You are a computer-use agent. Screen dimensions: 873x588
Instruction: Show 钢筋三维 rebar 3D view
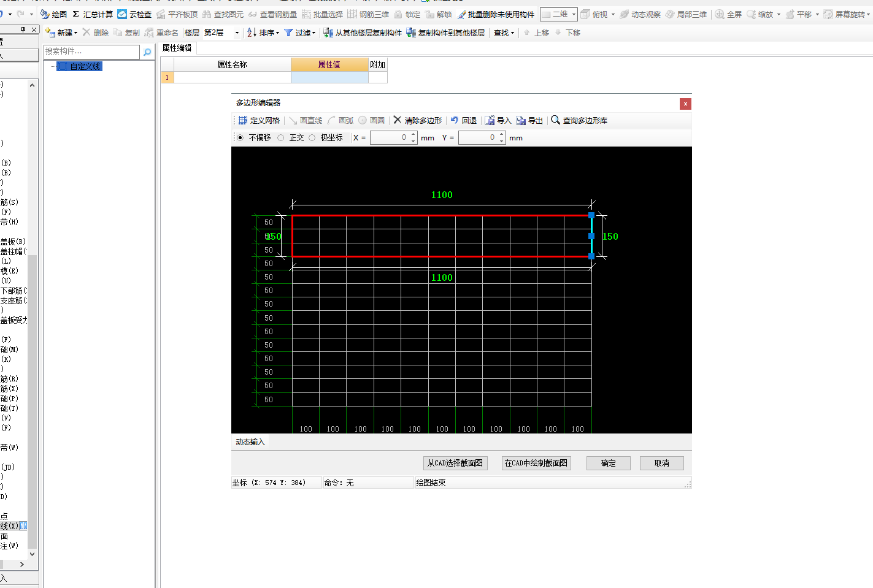click(368, 14)
